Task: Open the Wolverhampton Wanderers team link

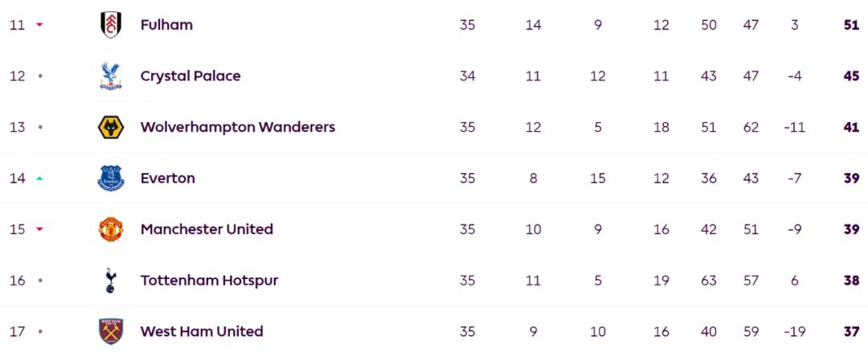Action: tap(238, 128)
